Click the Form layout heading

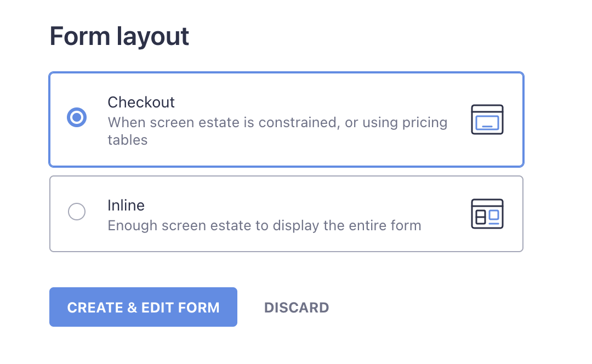(119, 36)
